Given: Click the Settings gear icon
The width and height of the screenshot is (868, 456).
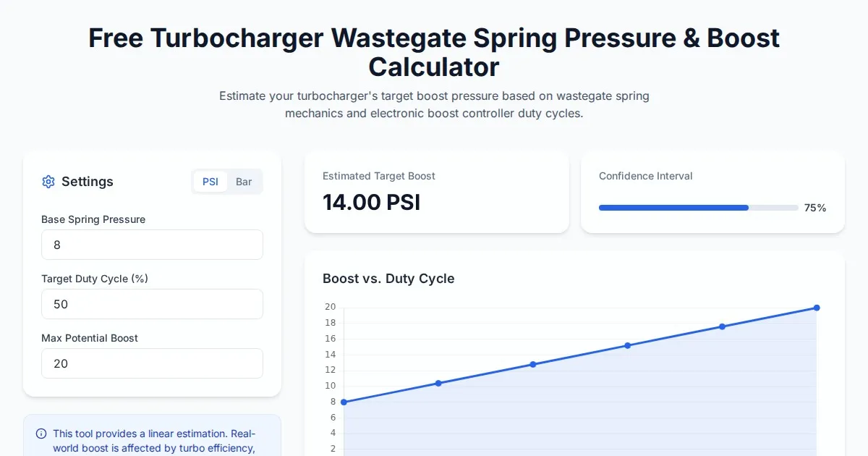Looking at the screenshot, I should pyautogui.click(x=48, y=182).
